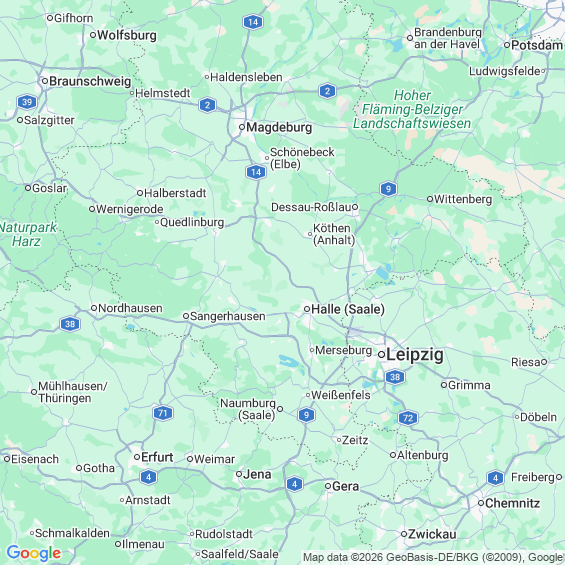
Task: Select the Erfurt city label
Action: (x=157, y=457)
